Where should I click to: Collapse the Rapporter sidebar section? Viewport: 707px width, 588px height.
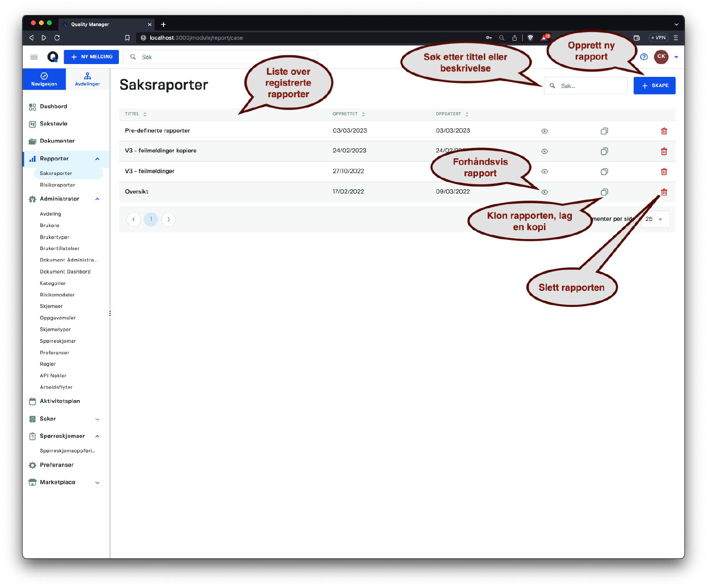pos(97,159)
